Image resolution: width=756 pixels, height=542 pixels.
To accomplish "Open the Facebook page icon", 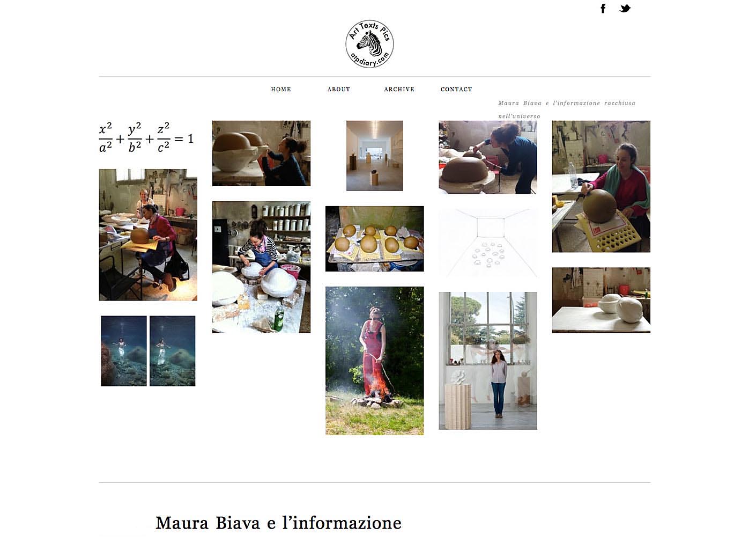I will pos(603,9).
